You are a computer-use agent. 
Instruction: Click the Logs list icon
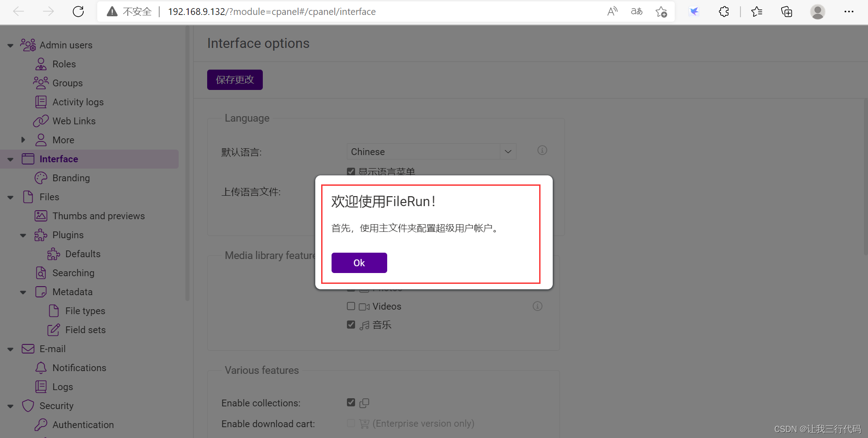click(x=41, y=386)
